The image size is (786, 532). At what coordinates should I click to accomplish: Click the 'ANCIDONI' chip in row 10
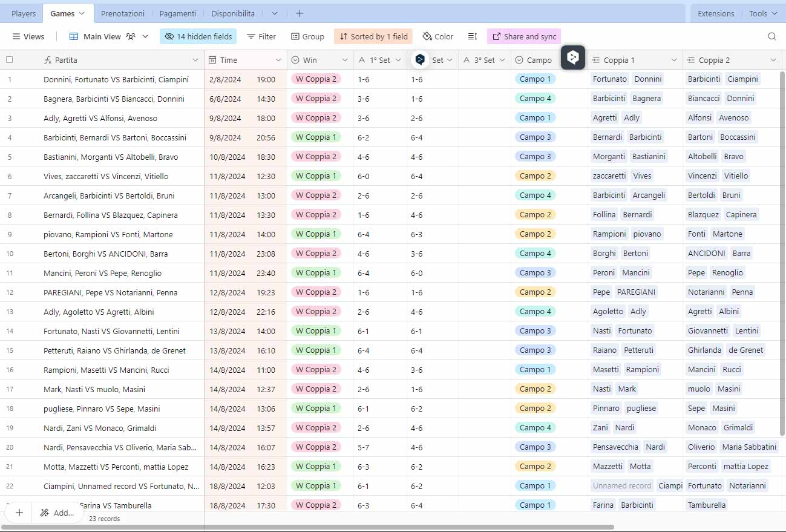(x=706, y=253)
